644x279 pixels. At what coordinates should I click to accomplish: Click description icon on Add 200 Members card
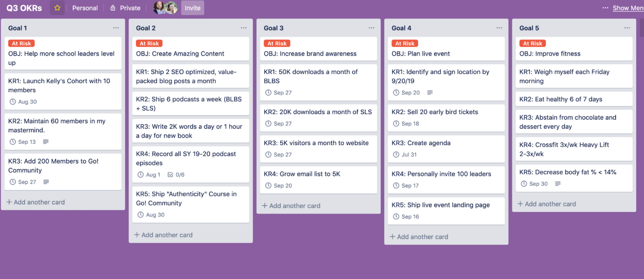tap(46, 182)
